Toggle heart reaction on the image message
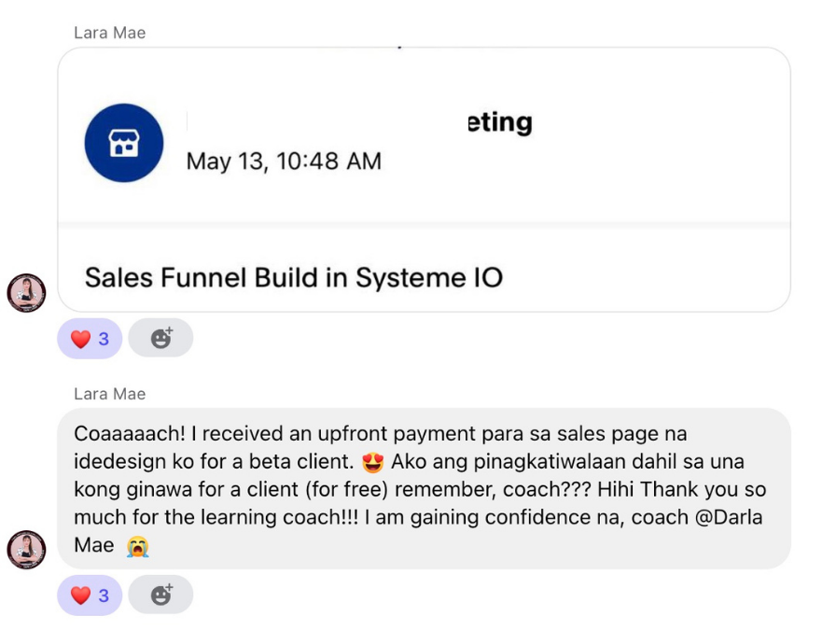Image resolution: width=836 pixels, height=644 pixels. 90,339
